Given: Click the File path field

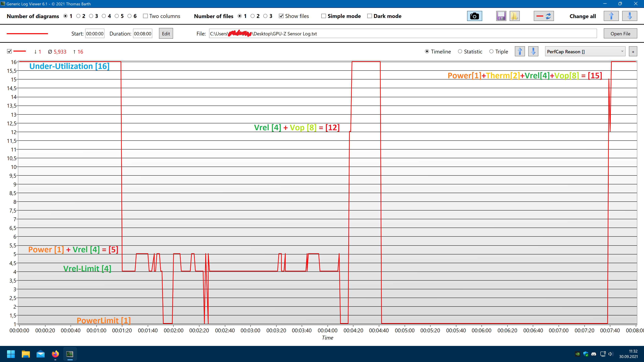Looking at the screenshot, I should point(403,34).
